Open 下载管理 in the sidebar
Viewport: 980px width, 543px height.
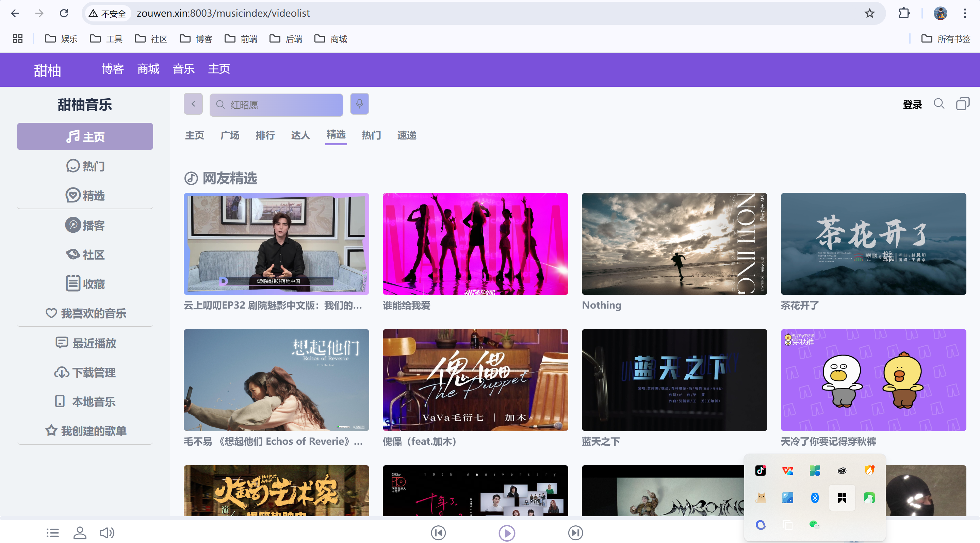tap(85, 372)
